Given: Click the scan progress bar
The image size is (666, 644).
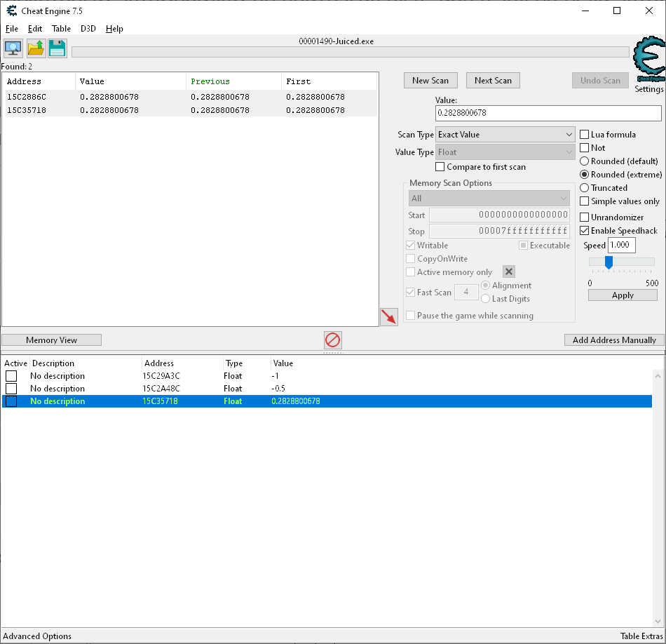Looking at the screenshot, I should tap(351, 52).
